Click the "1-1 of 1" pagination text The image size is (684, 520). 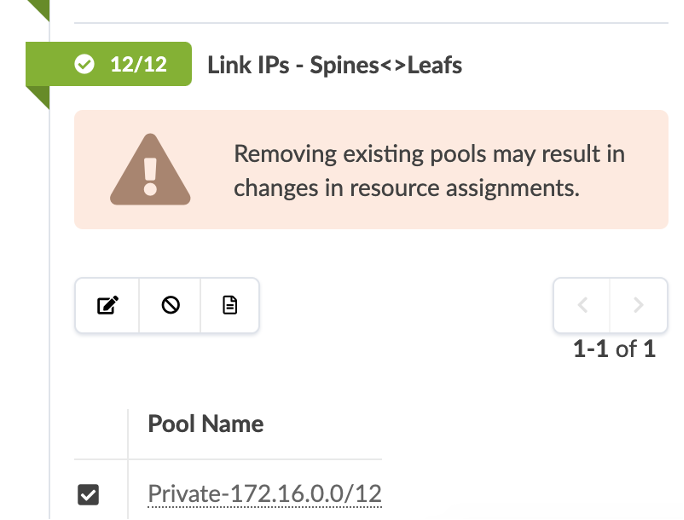(614, 349)
